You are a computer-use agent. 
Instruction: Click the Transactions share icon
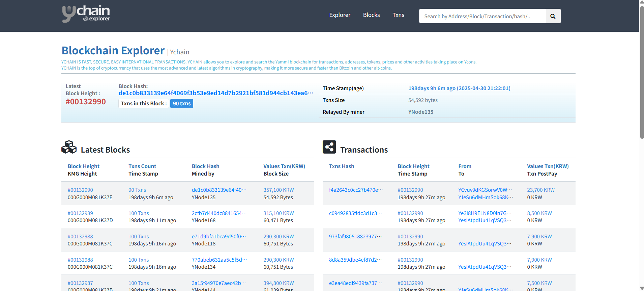[x=329, y=147]
